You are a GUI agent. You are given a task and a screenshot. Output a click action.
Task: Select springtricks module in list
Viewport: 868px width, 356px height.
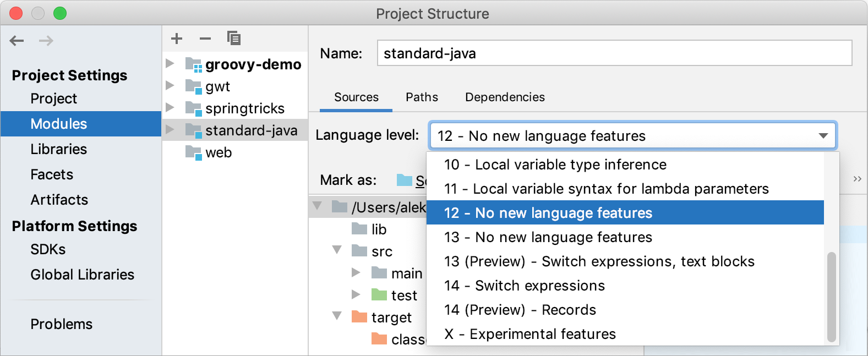pos(235,108)
